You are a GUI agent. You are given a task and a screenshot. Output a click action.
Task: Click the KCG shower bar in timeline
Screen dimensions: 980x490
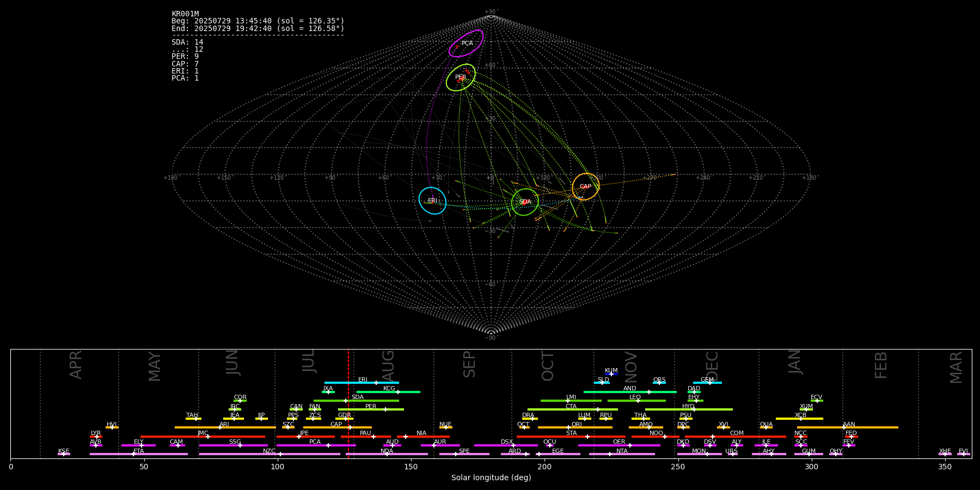[388, 392]
